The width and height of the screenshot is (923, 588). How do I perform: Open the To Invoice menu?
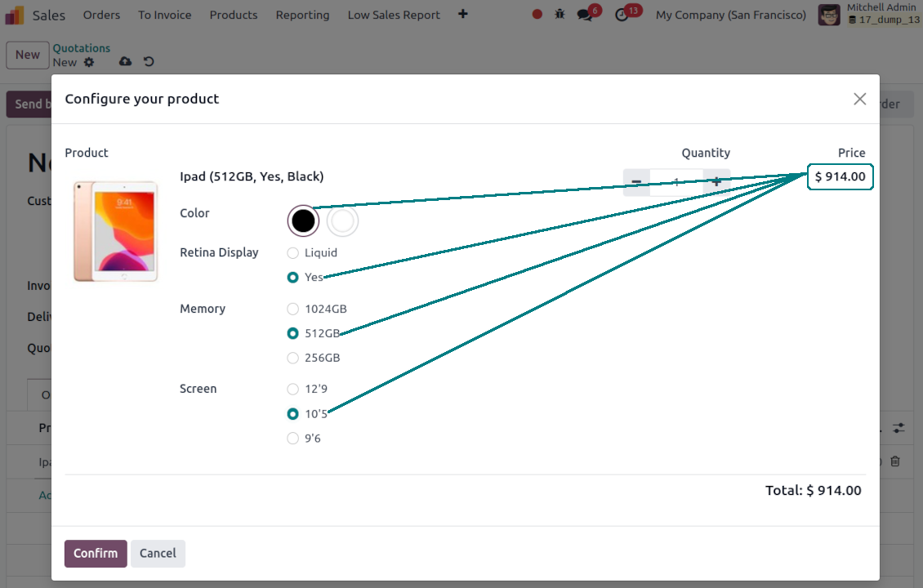165,15
